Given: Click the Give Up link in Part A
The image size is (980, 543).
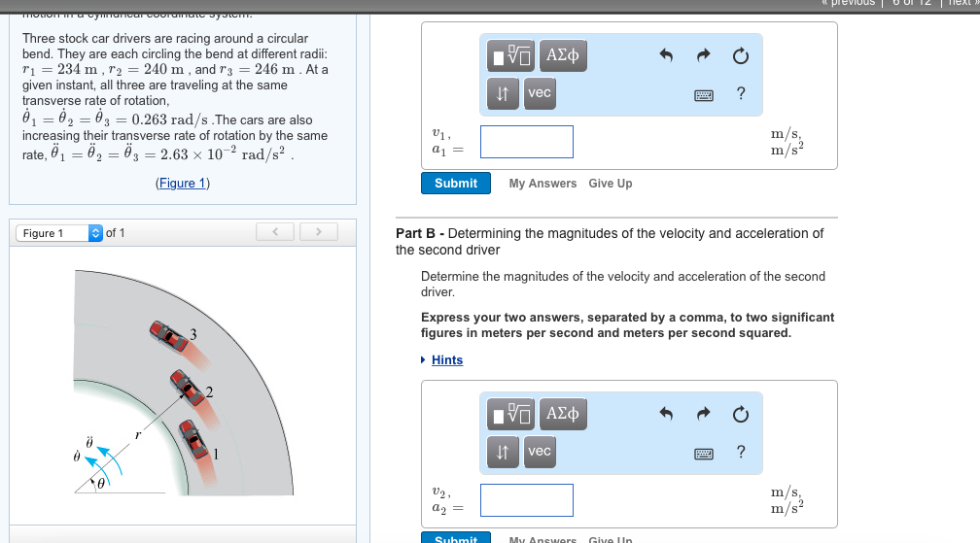Looking at the screenshot, I should tap(610, 184).
